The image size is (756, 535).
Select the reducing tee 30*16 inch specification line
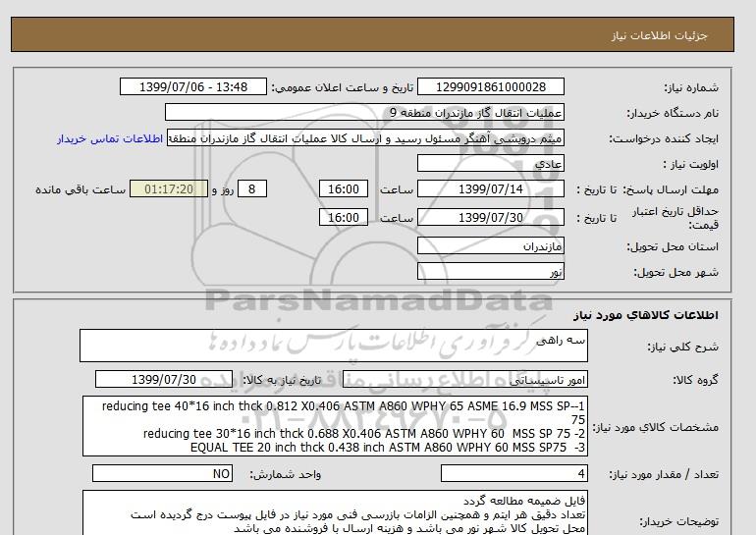point(364,434)
